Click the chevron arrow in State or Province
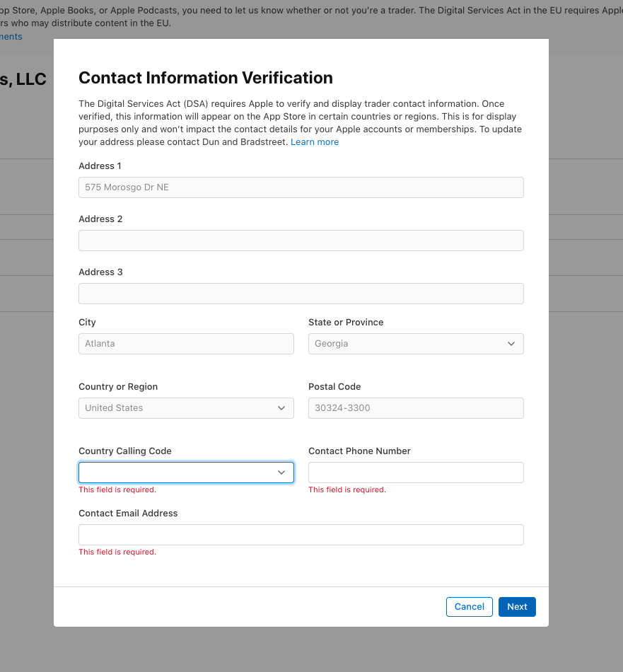 (x=511, y=344)
